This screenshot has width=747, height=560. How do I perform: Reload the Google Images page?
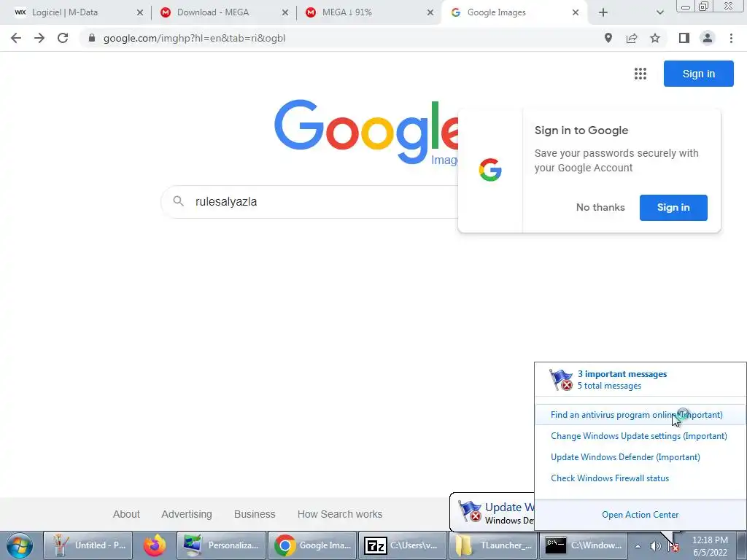(63, 38)
